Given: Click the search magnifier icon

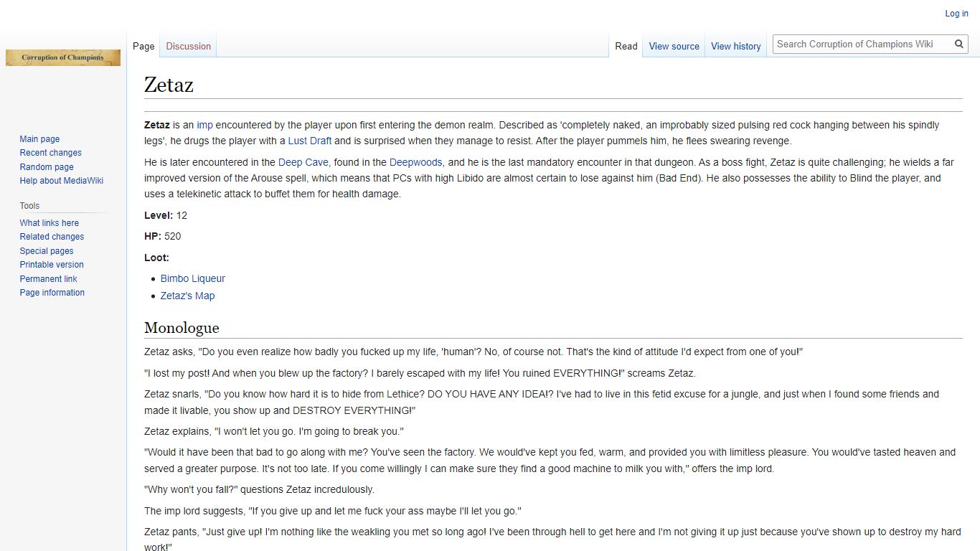Looking at the screenshot, I should pos(958,44).
